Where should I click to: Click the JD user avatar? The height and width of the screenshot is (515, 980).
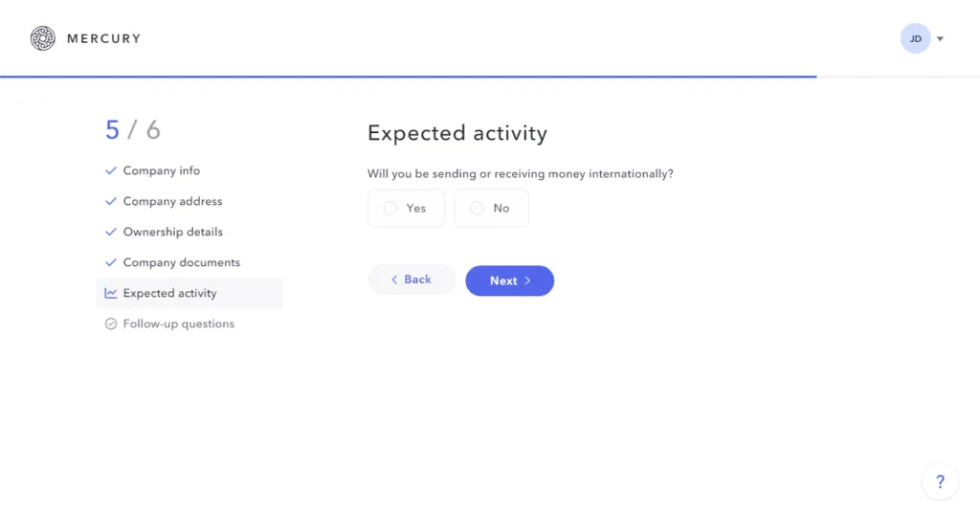tap(915, 38)
